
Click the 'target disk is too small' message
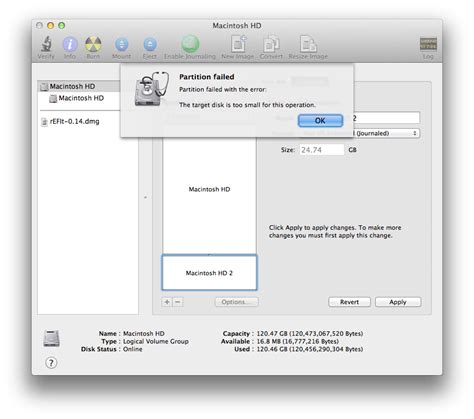[247, 105]
